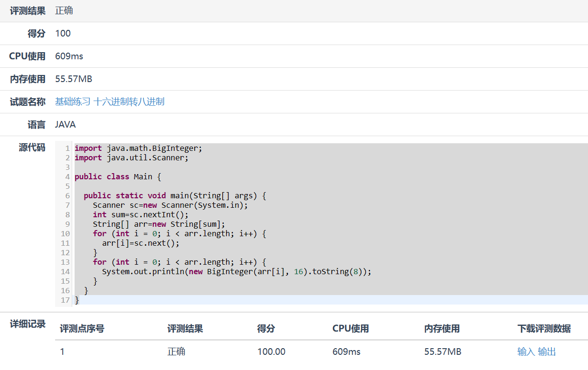Click the 评测点序号 column header
The height and width of the screenshot is (370, 588).
point(82,329)
